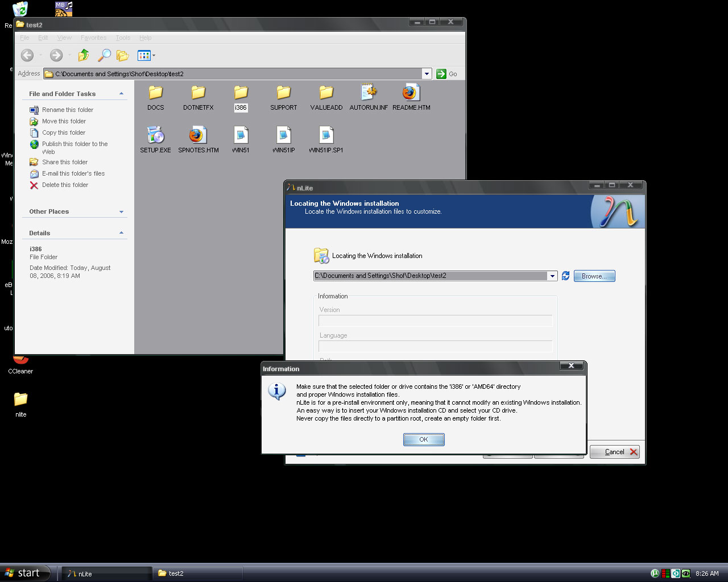Click the red system tray icon
Image resolution: width=728 pixels, height=582 pixels.
(665, 573)
